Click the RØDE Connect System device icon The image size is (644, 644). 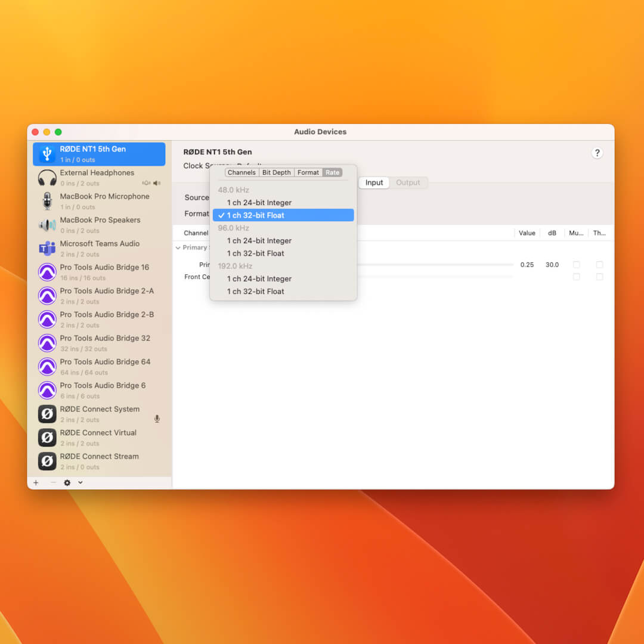(47, 414)
